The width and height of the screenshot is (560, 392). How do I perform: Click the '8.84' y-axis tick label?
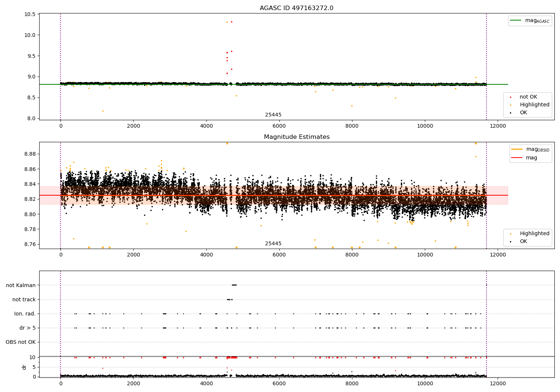29,184
